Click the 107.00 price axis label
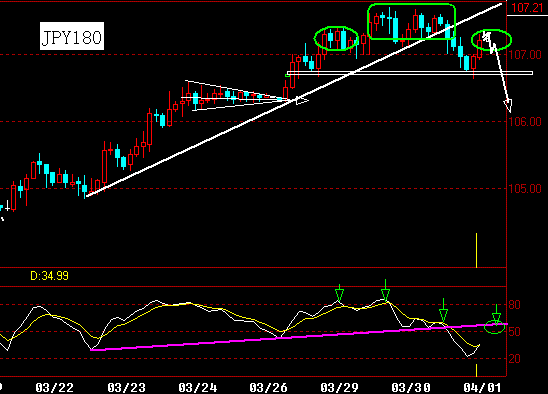Screen dimensions: 548x394 click(x=525, y=55)
